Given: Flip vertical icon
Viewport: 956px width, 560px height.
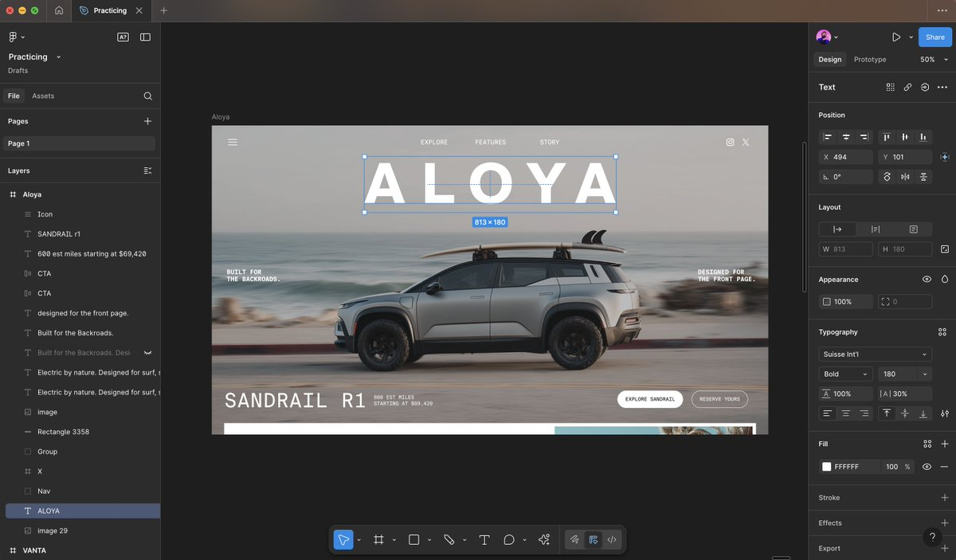Looking at the screenshot, I should pos(923,177).
